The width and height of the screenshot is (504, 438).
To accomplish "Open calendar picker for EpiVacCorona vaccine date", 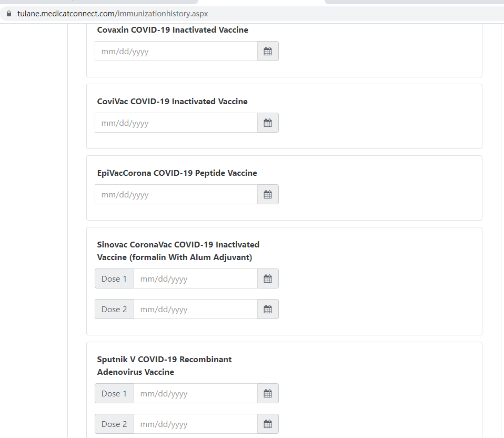I will (x=268, y=195).
